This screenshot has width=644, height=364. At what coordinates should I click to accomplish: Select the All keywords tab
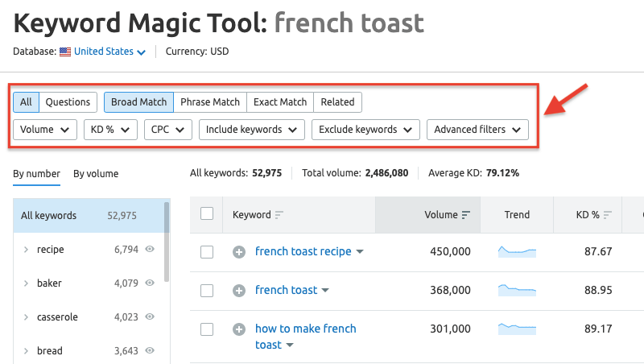tap(26, 102)
